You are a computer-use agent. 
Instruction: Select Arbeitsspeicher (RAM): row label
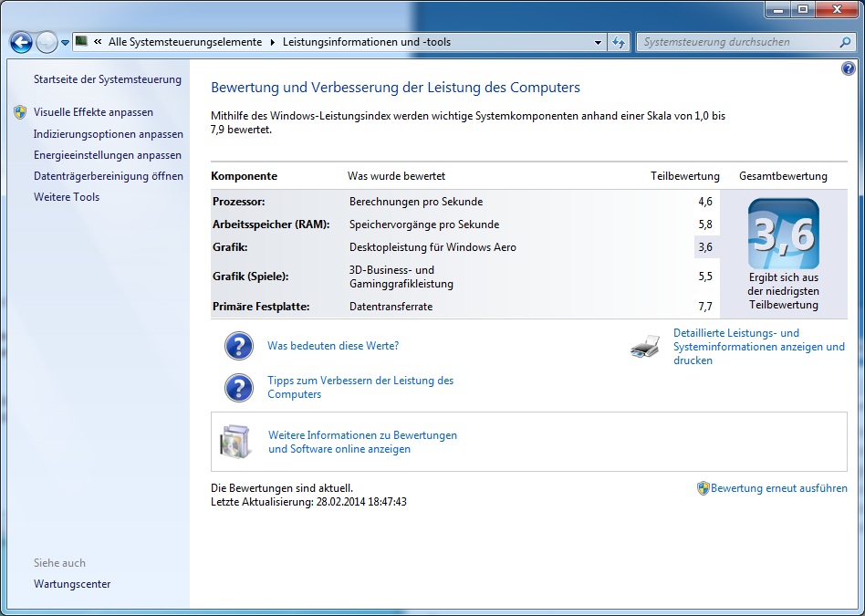(x=271, y=224)
